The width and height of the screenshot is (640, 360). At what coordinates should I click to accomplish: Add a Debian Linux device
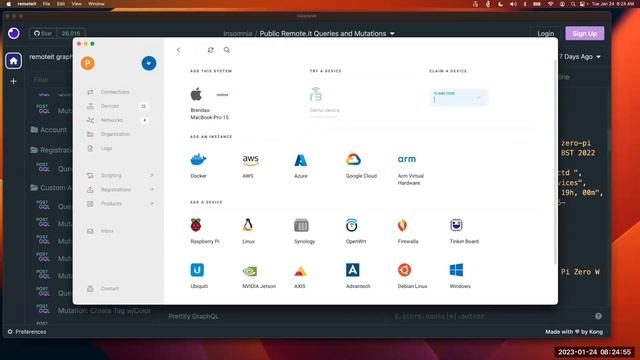[412, 276]
